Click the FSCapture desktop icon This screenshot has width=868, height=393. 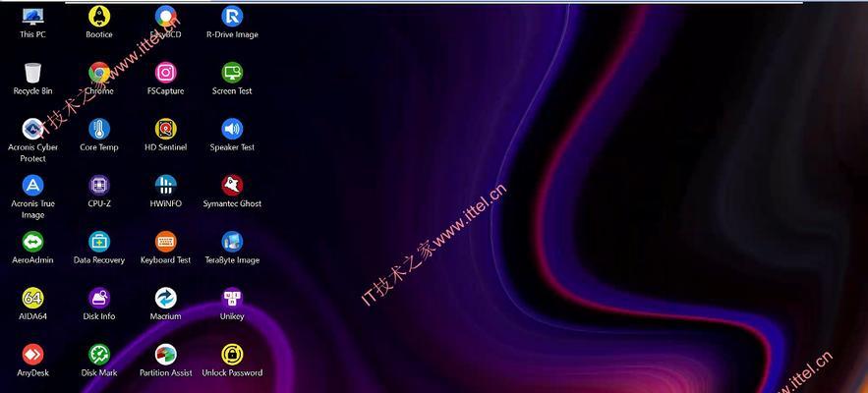[165, 73]
